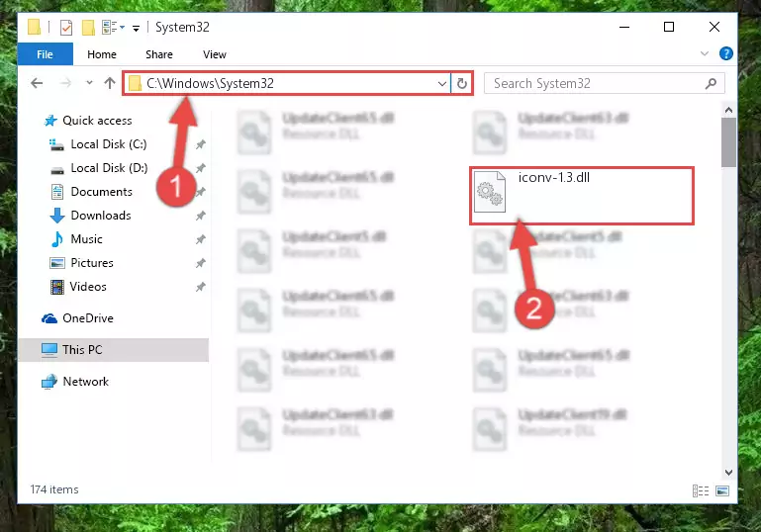Click the folder icon in the address bar
Viewport: 761px width, 532px height.
pos(135,83)
